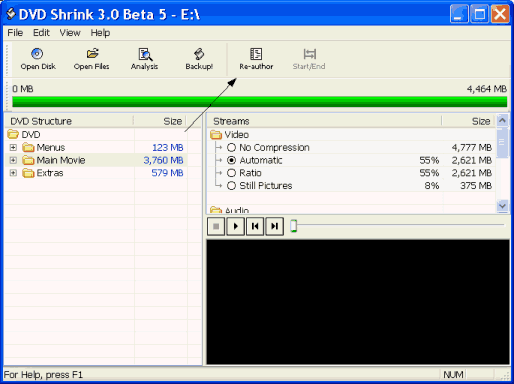Jump to next chapter in preview
514x384 pixels.
tap(274, 226)
